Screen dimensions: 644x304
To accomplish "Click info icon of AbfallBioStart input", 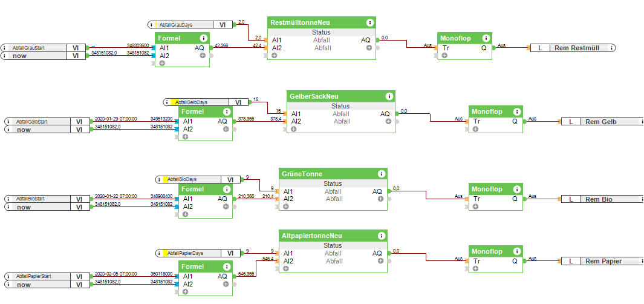I will coord(8,199).
